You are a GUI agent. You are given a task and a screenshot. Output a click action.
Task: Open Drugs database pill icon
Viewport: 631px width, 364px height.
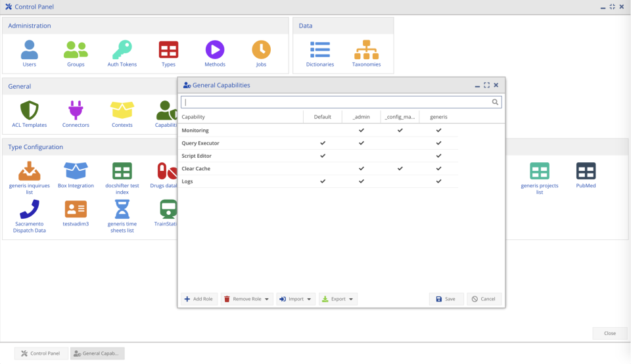pos(166,171)
